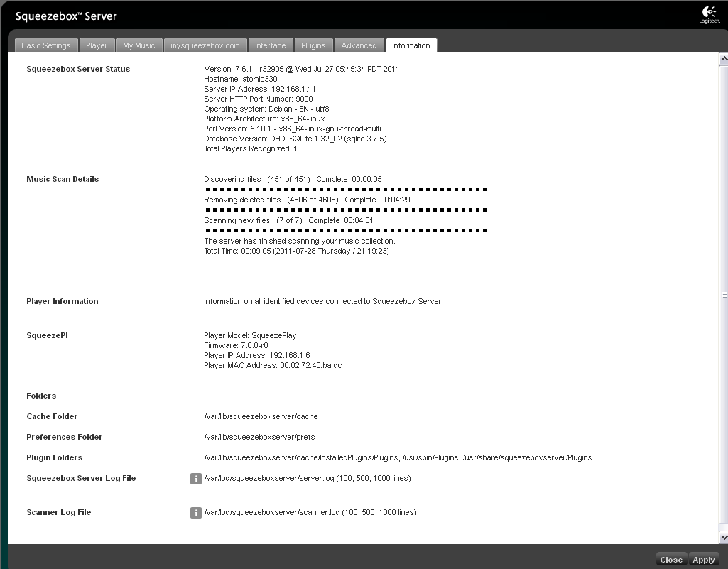The height and width of the screenshot is (569, 728).
Task: Click the scrollbar down arrow
Action: pyautogui.click(x=723, y=538)
